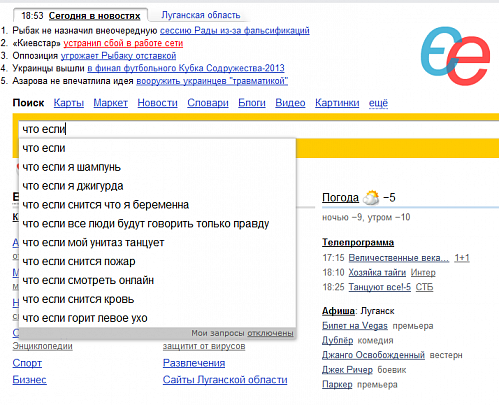Click отключены link for my queries
499x405 pixels.
click(270, 333)
